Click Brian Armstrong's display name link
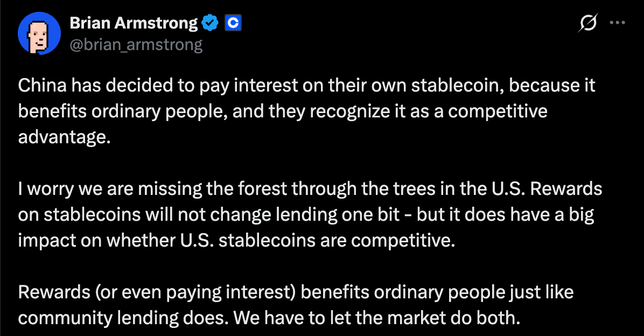 click(x=133, y=23)
